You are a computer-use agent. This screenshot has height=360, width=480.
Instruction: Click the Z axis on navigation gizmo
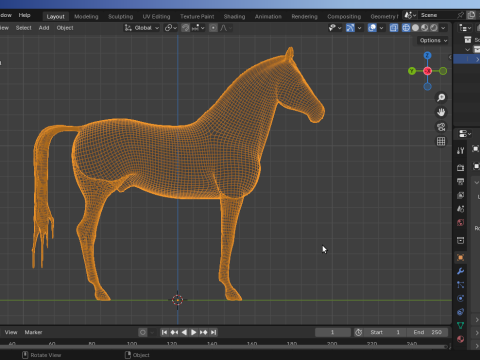coord(427,55)
